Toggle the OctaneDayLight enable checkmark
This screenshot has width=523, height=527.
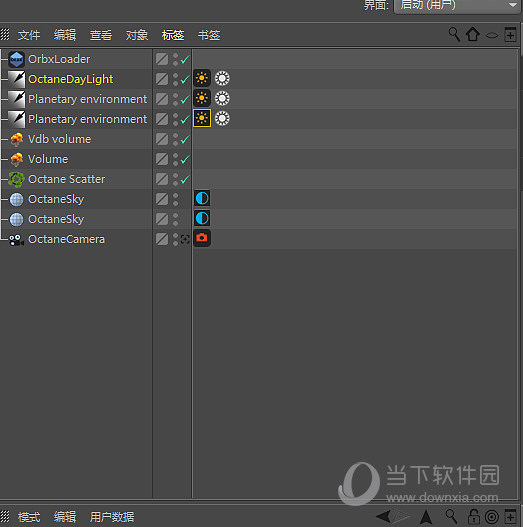tap(185, 80)
